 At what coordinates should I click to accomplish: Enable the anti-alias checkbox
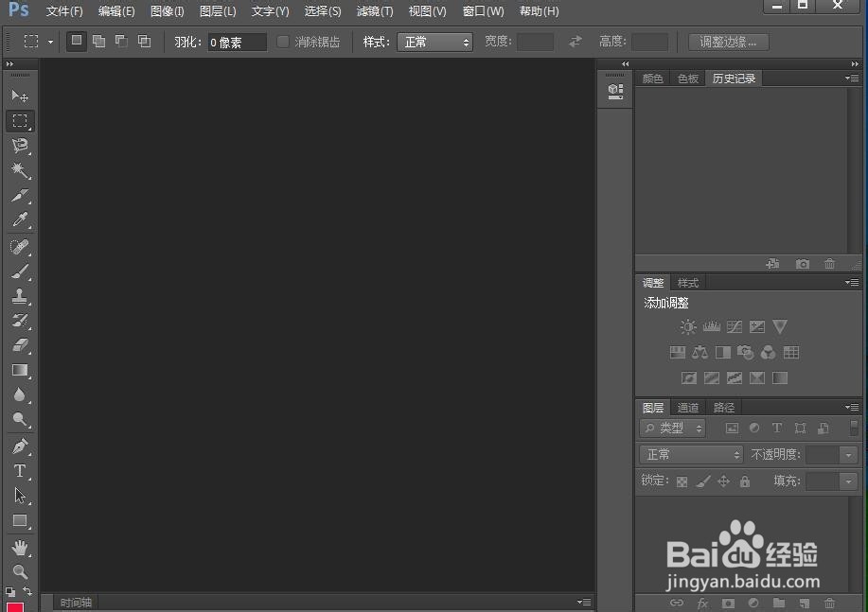(283, 41)
